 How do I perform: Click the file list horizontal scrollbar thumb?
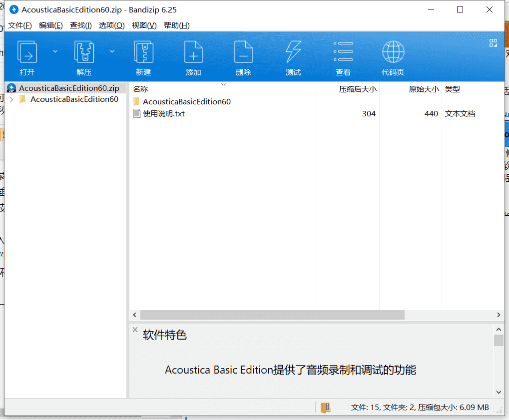[x=272, y=315]
